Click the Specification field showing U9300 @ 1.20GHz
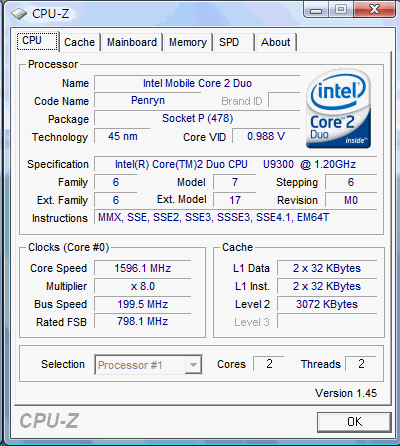400x446 pixels. pyautogui.click(x=236, y=164)
